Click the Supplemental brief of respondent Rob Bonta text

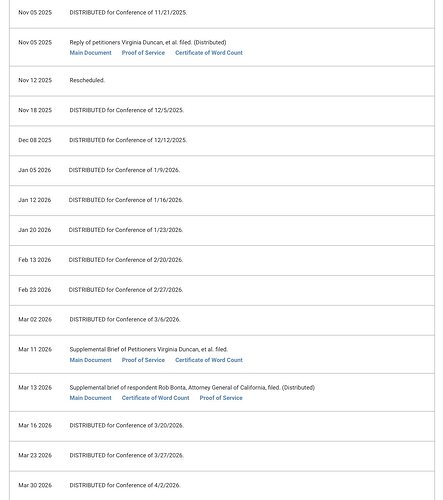coord(192,388)
